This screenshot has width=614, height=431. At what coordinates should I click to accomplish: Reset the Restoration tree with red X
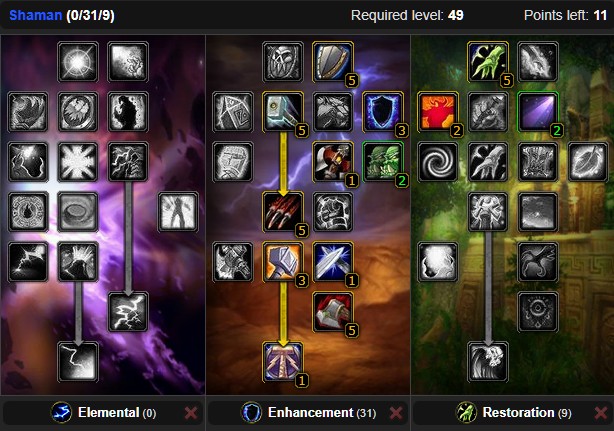[x=601, y=413]
